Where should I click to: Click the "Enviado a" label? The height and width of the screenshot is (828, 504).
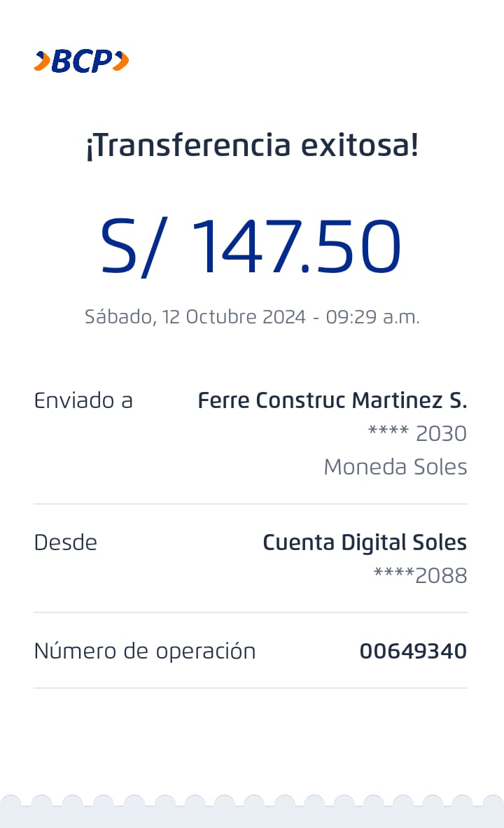(83, 400)
